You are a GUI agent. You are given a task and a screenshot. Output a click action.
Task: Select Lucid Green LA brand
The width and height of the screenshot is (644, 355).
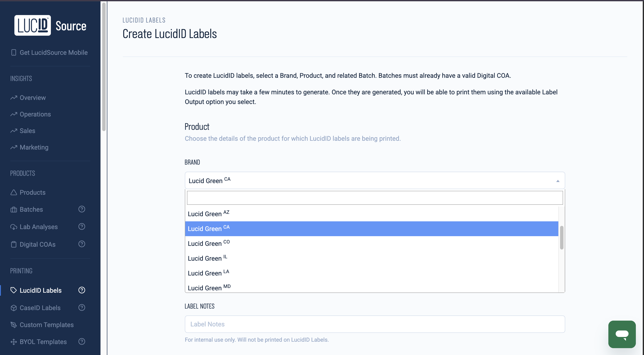208,273
